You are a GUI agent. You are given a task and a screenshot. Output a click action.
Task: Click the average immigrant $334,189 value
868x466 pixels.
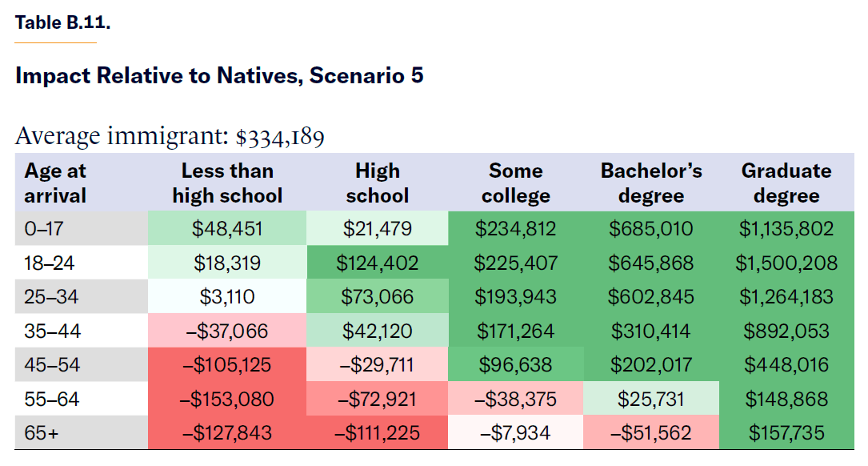280,138
